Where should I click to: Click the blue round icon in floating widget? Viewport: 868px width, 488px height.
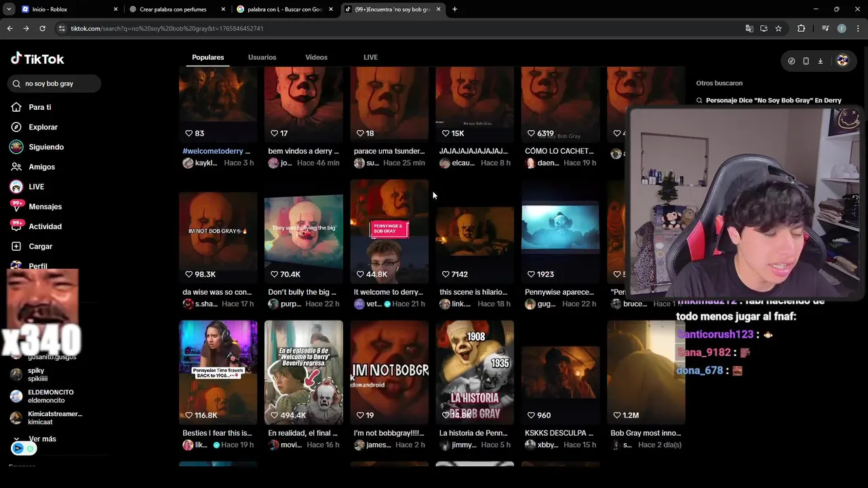tap(18, 448)
